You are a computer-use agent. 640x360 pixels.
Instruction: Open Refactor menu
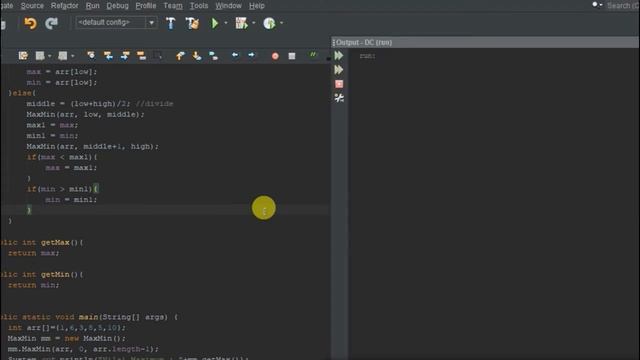[x=64, y=6]
